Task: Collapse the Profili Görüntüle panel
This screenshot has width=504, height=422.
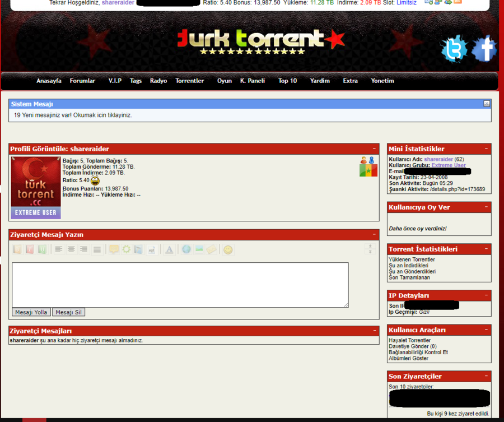Action: 374,149
